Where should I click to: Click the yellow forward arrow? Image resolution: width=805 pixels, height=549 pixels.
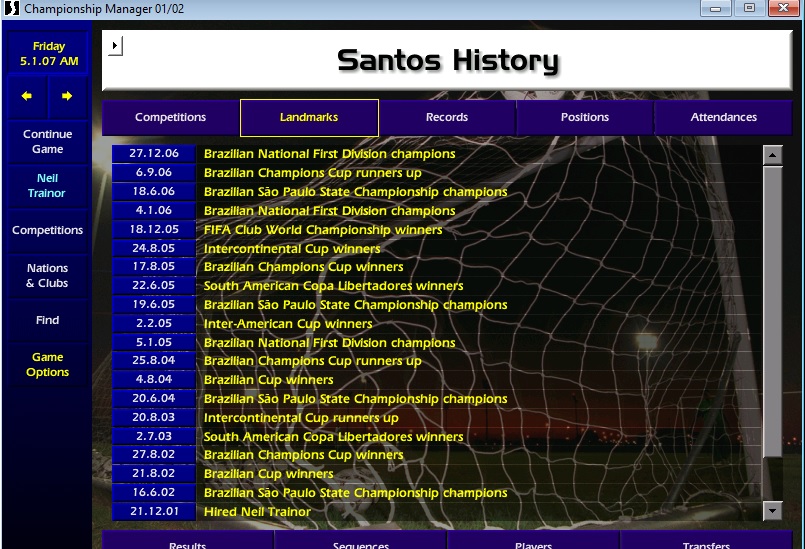tap(67, 96)
